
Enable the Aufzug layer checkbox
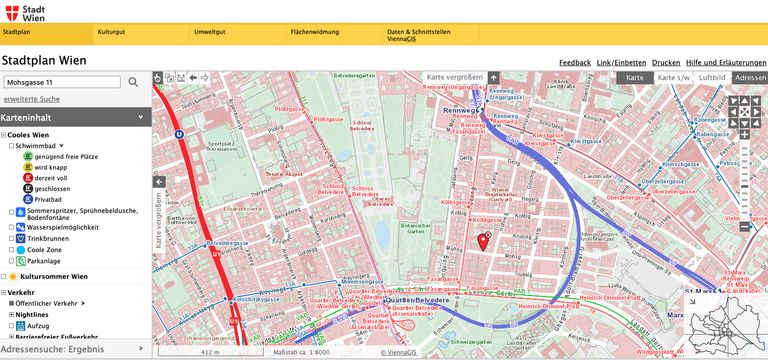pos(11,326)
